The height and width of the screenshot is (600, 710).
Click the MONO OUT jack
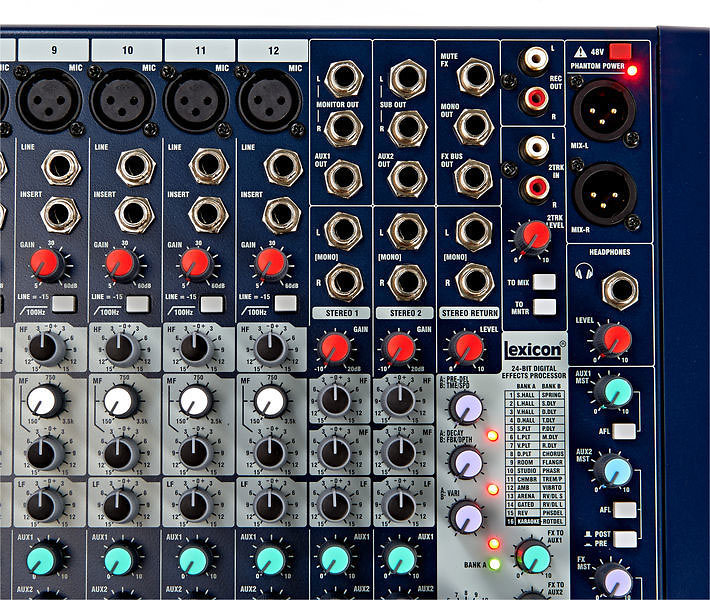(x=474, y=126)
